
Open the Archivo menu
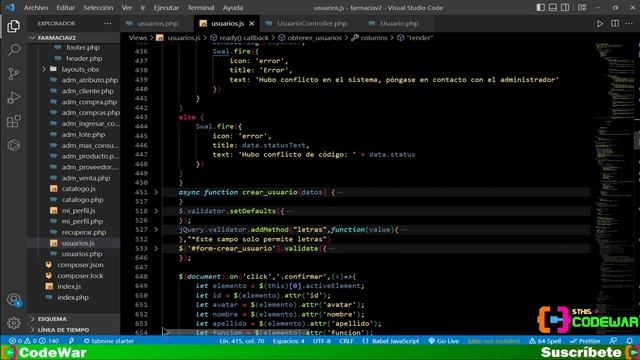point(36,8)
